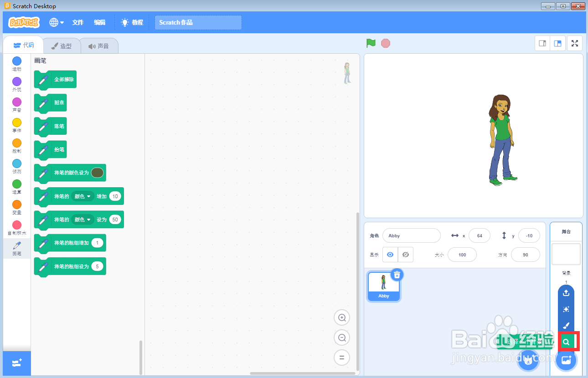
Task: Stop the project with the red stop sign
Action: (x=386, y=43)
